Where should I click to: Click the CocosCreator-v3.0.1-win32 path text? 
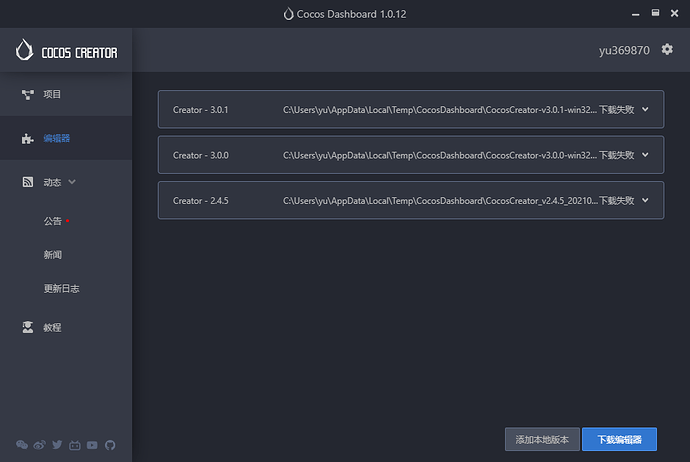pos(440,110)
